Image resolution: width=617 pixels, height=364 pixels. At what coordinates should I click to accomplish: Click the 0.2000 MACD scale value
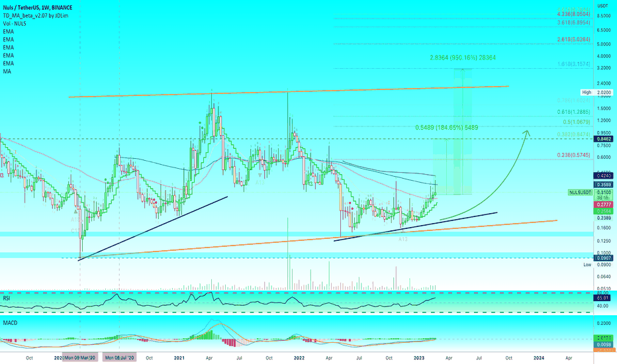coord(604,323)
